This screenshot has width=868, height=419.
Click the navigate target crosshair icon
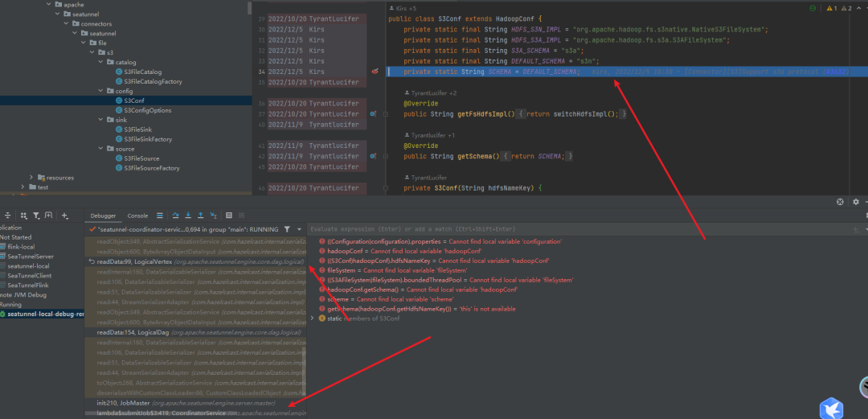pyautogui.click(x=840, y=203)
